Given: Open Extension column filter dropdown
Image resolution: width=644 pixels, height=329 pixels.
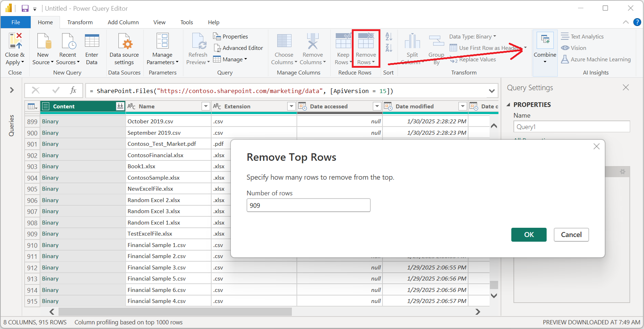Looking at the screenshot, I should click(291, 106).
